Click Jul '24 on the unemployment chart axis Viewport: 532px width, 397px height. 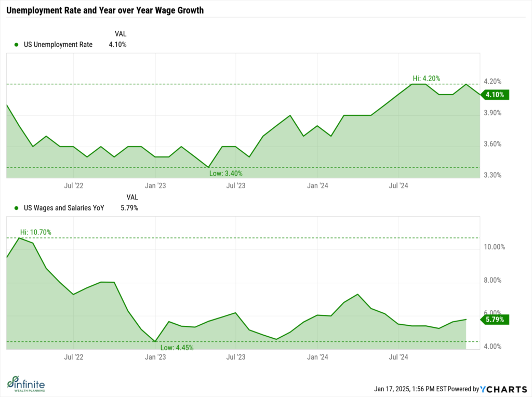[x=398, y=185]
